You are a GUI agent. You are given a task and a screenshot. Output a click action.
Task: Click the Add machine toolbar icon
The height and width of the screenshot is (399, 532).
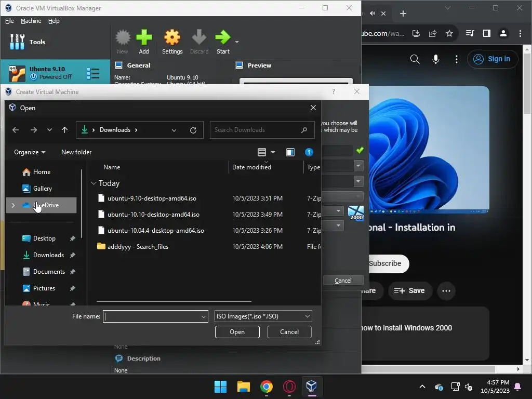(x=144, y=37)
